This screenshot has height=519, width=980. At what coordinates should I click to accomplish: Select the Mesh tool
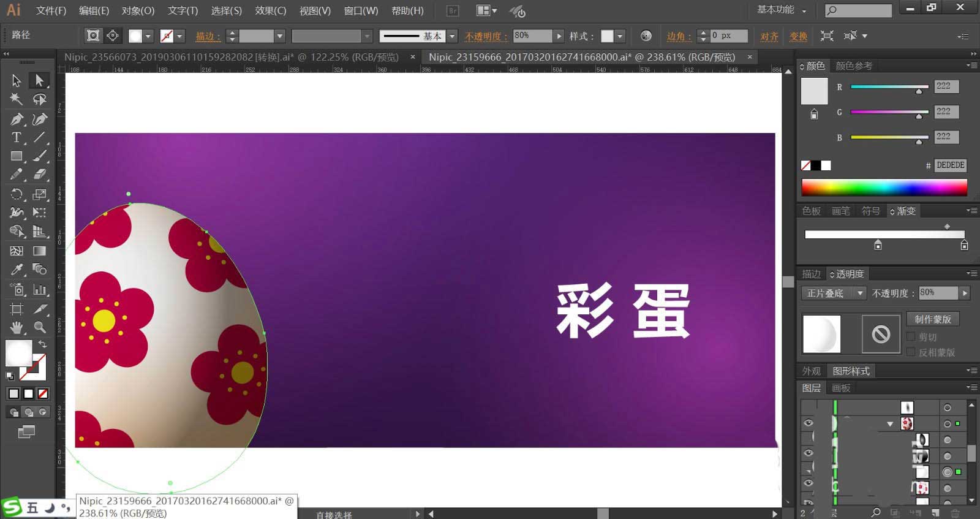(17, 251)
